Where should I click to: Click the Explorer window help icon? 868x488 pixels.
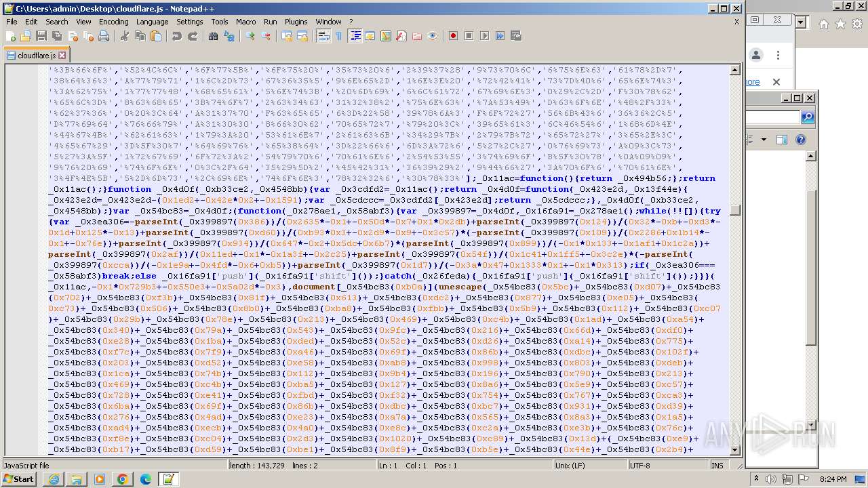[x=800, y=140]
